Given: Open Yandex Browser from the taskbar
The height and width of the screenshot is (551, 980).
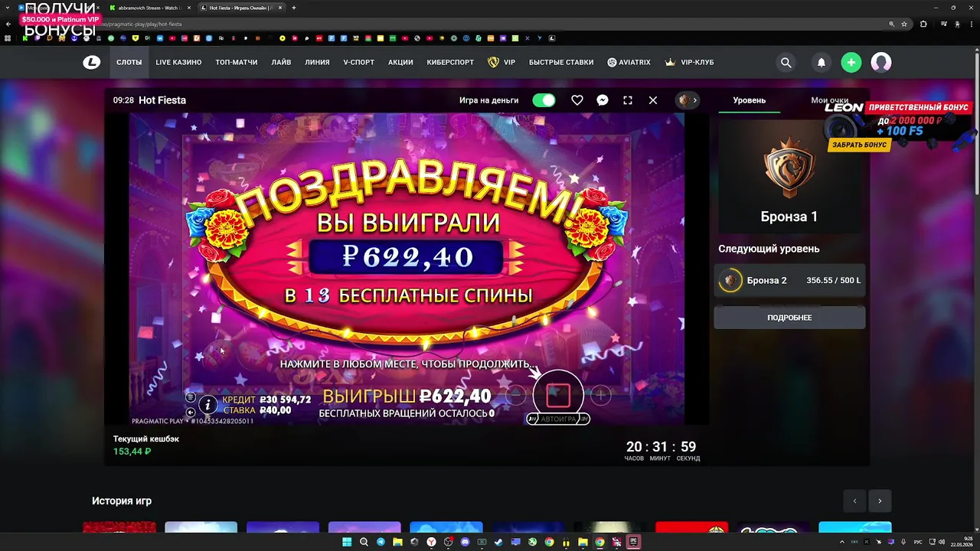Looking at the screenshot, I should 431,542.
